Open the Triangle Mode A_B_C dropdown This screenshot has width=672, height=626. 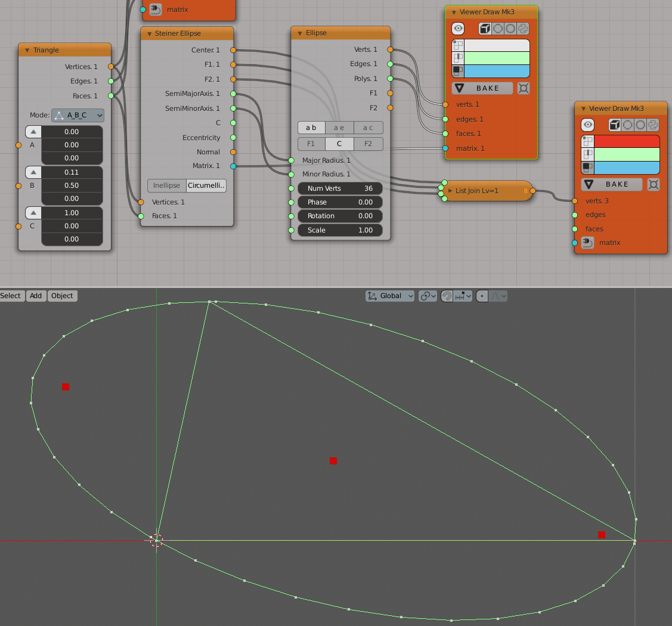tap(78, 115)
